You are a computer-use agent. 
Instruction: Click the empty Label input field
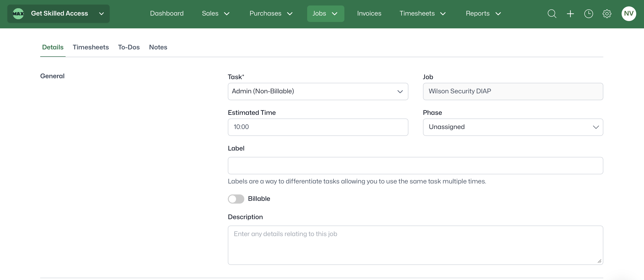[415, 166]
